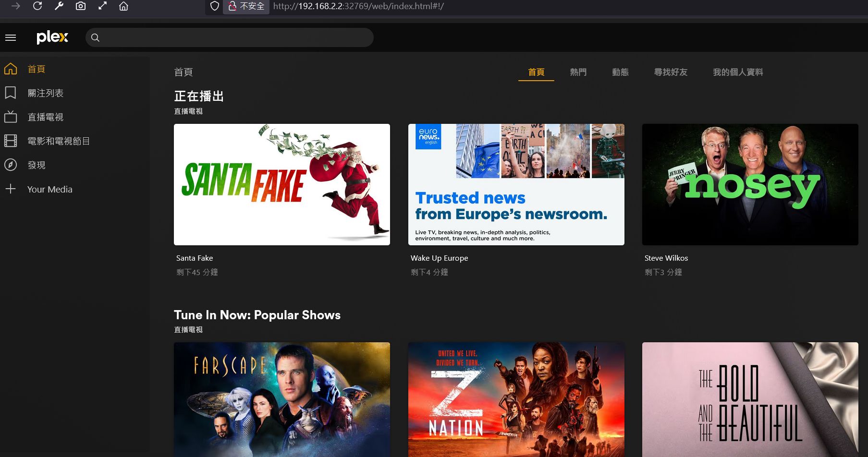The height and width of the screenshot is (457, 868).
Task: Open the wrench tools icon
Action: click(x=59, y=6)
